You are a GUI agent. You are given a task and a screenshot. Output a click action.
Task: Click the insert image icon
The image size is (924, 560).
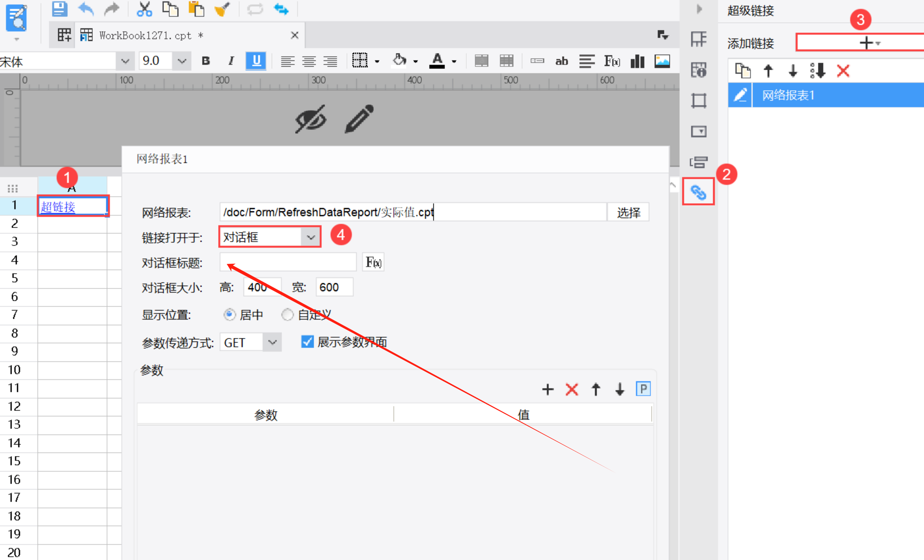pos(662,61)
